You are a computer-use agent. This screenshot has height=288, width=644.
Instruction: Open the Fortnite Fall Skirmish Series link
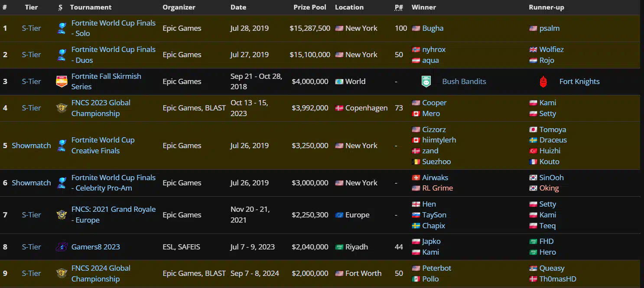click(106, 81)
